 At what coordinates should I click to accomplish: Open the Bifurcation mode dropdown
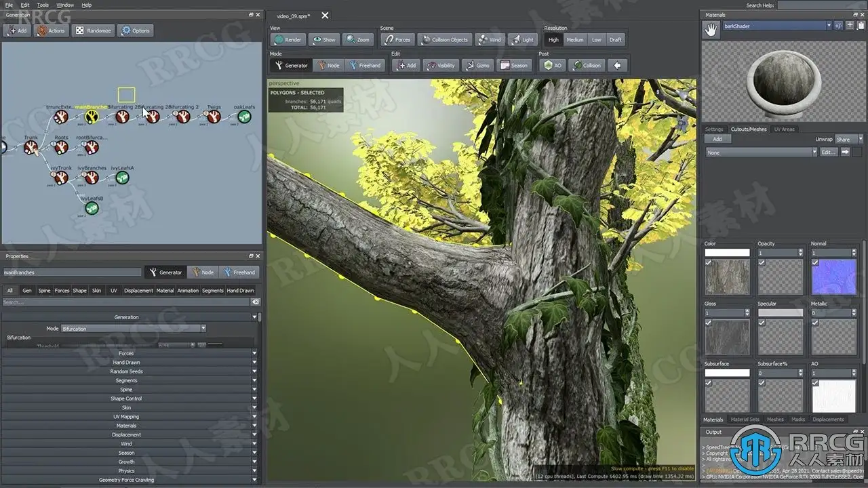coord(133,329)
